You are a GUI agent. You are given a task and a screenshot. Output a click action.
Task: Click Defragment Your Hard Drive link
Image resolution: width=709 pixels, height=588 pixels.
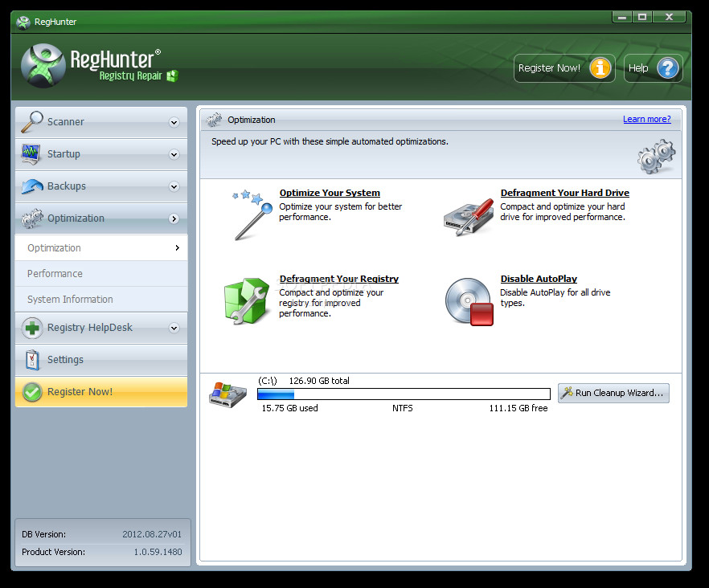[565, 193]
